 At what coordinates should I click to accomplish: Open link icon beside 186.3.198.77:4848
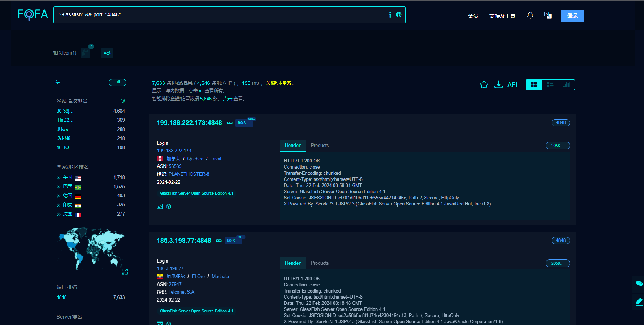coord(219,240)
